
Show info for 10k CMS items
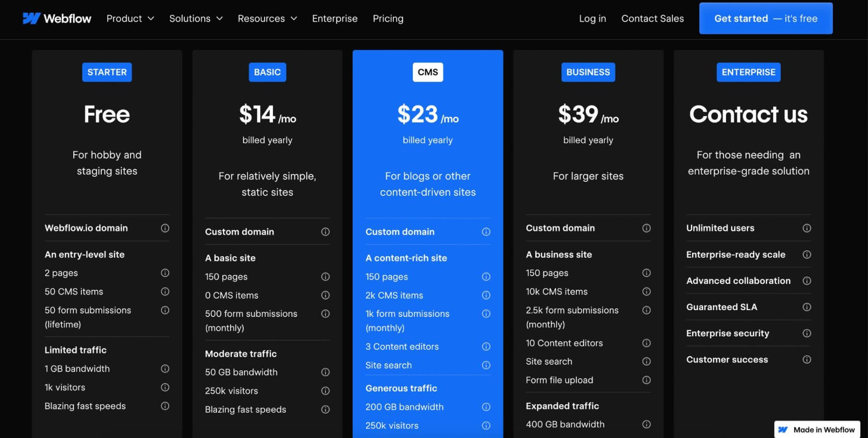tap(646, 292)
